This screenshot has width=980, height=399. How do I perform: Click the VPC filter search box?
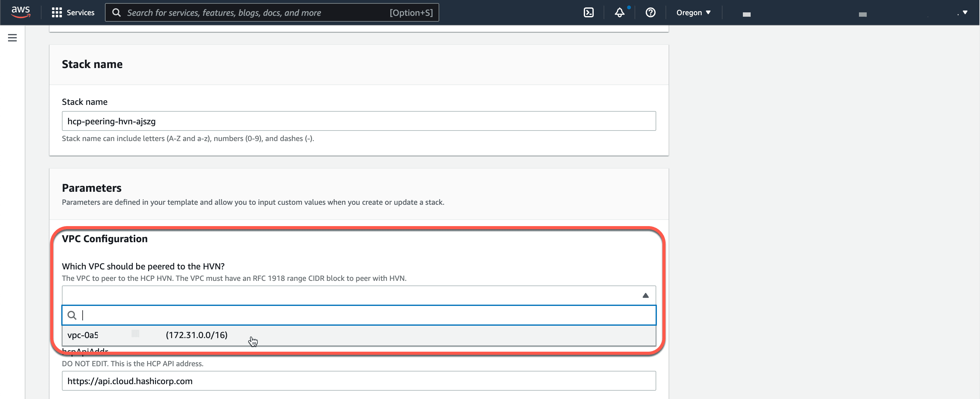click(x=358, y=315)
